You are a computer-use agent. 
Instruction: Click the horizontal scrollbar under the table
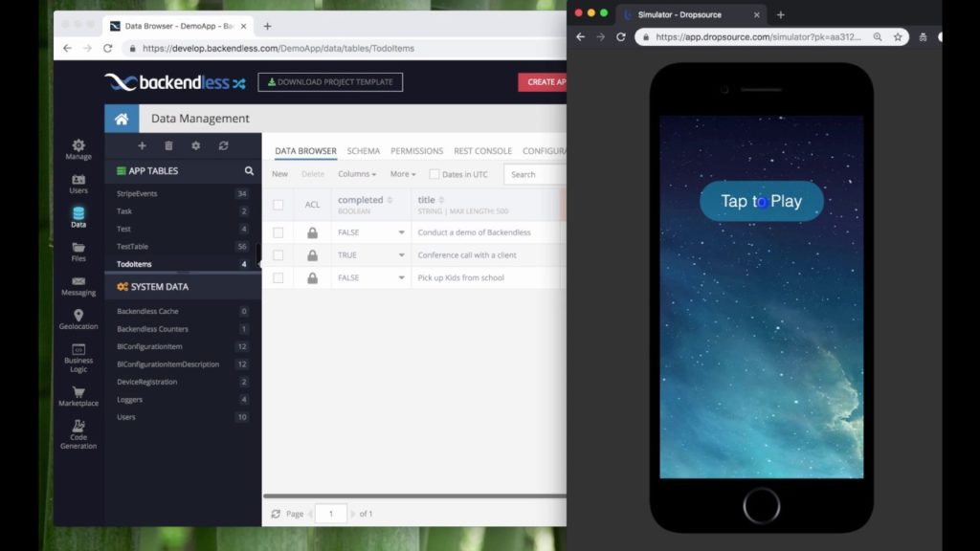click(x=414, y=496)
